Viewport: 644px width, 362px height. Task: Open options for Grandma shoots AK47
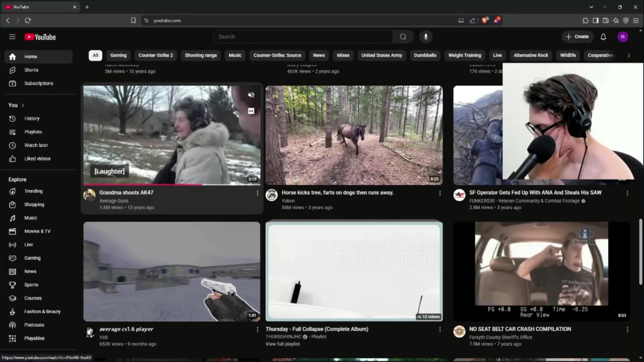[x=257, y=193]
